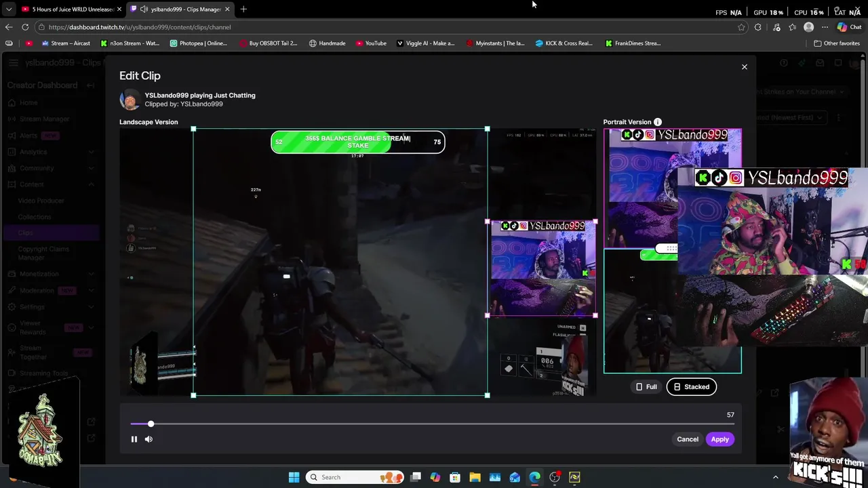Expand the Monetization sidebar section
868x488 pixels.
(x=91, y=274)
